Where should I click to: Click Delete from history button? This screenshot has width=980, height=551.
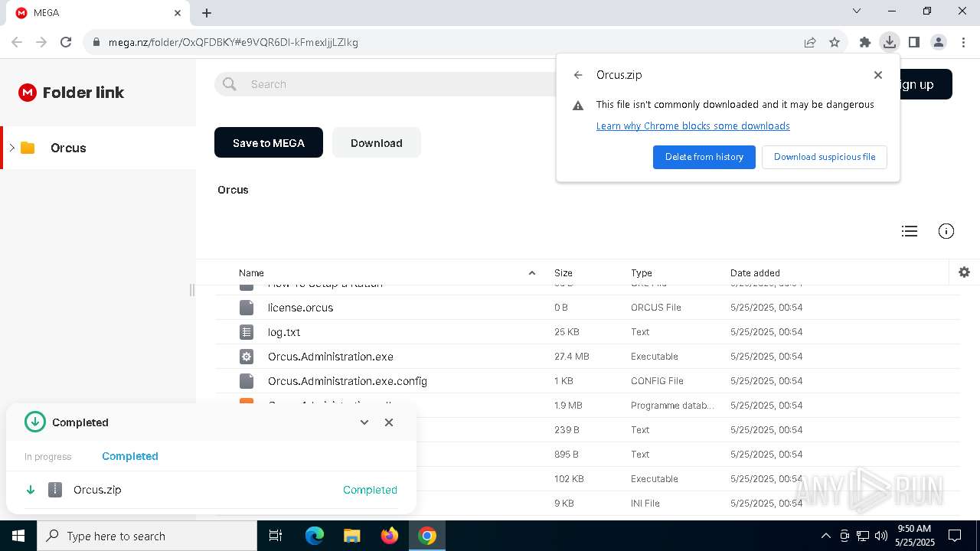[704, 157]
